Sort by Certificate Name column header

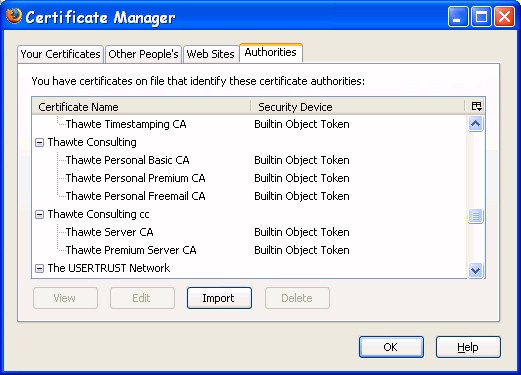pyautogui.click(x=141, y=107)
